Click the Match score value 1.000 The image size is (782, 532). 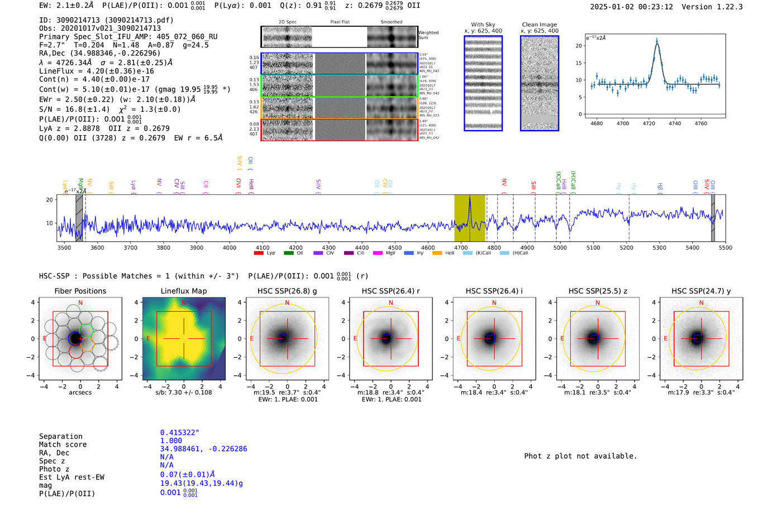pyautogui.click(x=171, y=441)
